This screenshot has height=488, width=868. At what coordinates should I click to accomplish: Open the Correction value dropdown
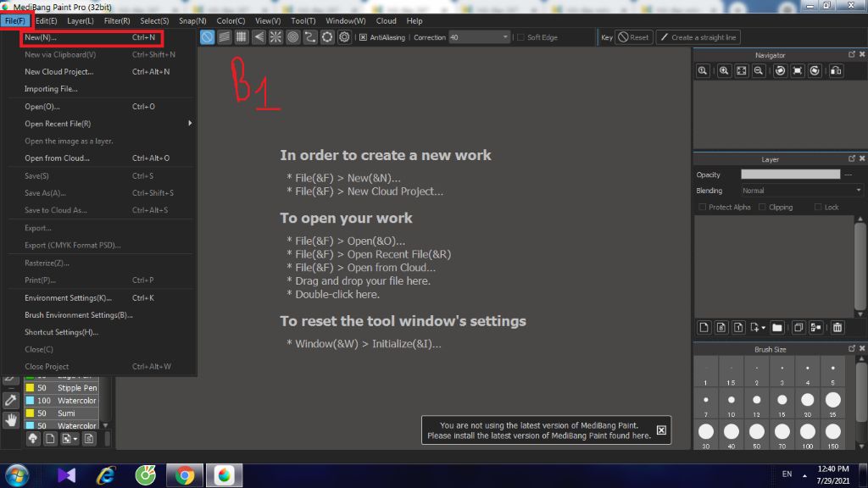click(x=505, y=37)
